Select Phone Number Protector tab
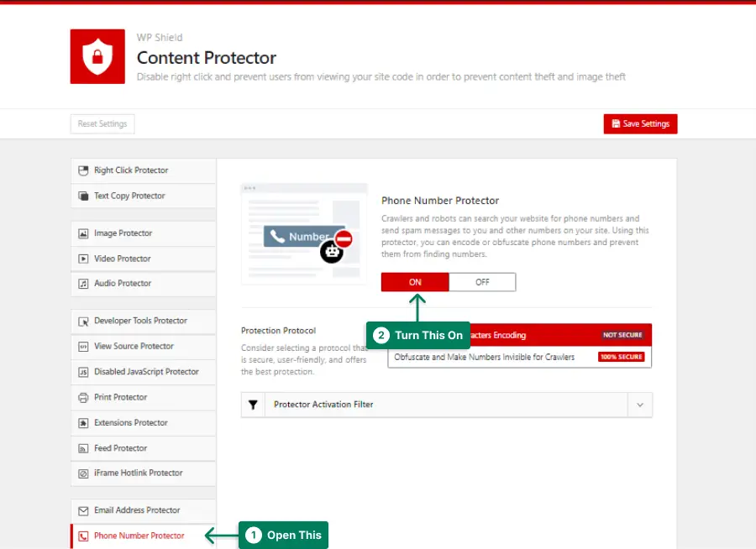756x549 pixels. pos(143,536)
